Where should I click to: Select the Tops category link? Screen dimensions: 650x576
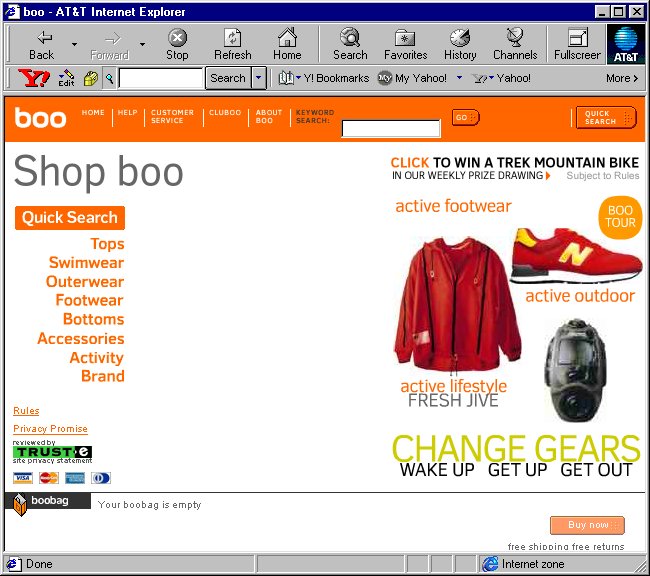point(107,244)
